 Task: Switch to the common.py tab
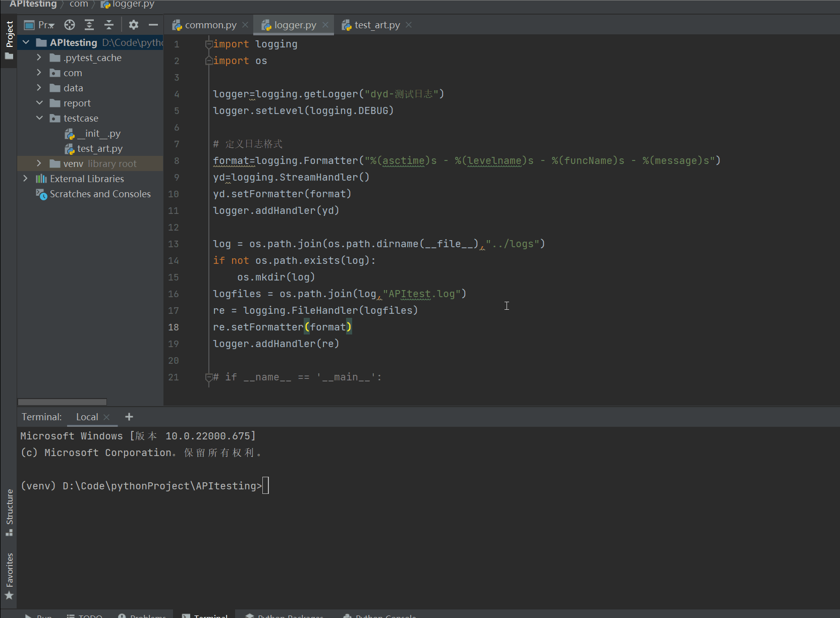[x=210, y=25]
